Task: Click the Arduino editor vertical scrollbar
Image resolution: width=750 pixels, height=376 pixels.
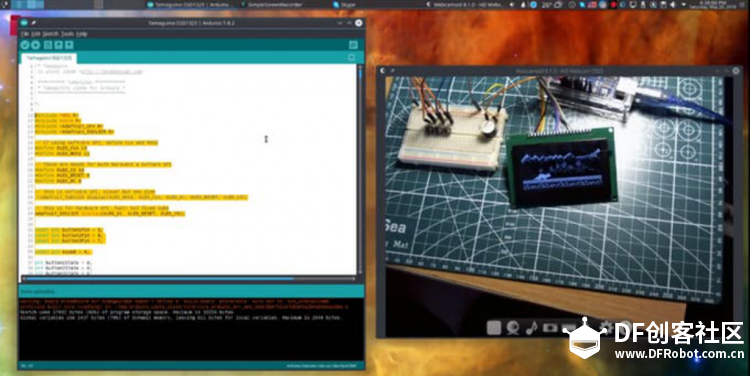Action: pyautogui.click(x=360, y=169)
